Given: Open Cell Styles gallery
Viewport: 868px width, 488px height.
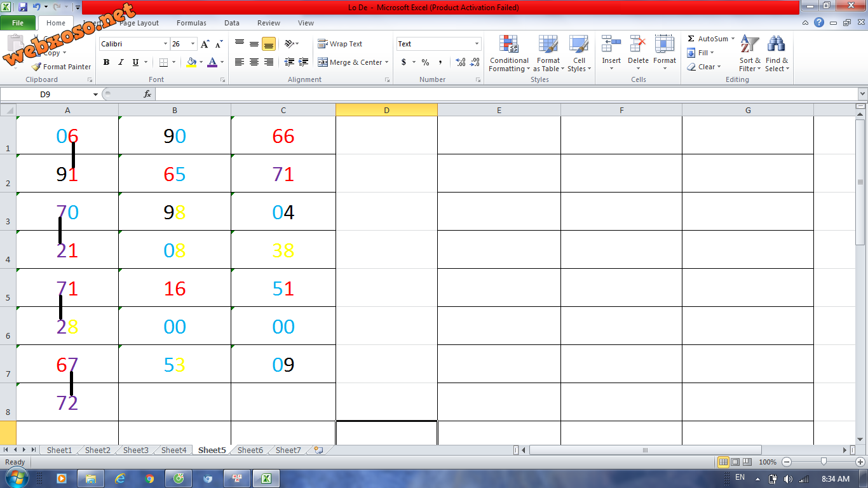Looking at the screenshot, I should tap(579, 53).
